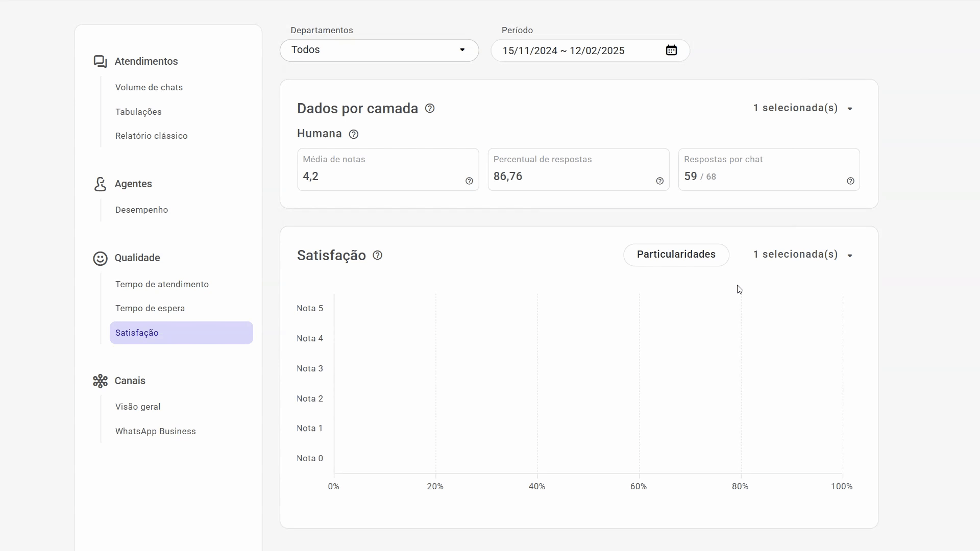Open Relatório clássico

(152, 136)
